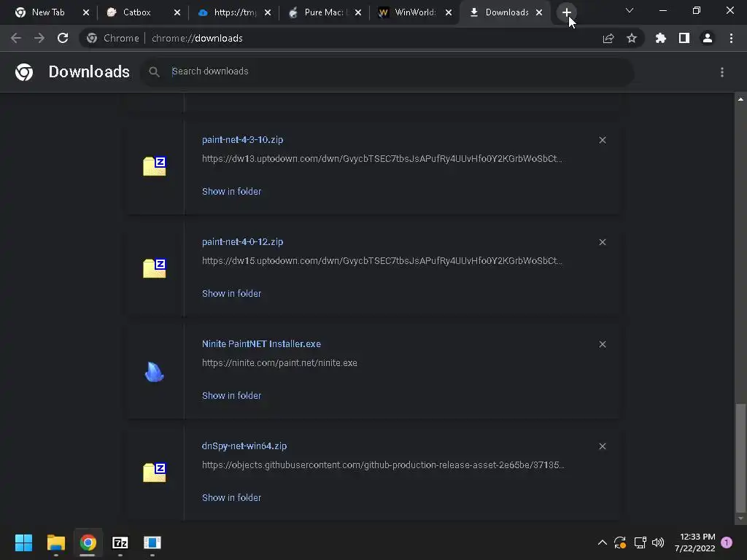Click the Ninite PaintNET Installer icon
The width and height of the screenshot is (747, 560).
pyautogui.click(x=155, y=371)
